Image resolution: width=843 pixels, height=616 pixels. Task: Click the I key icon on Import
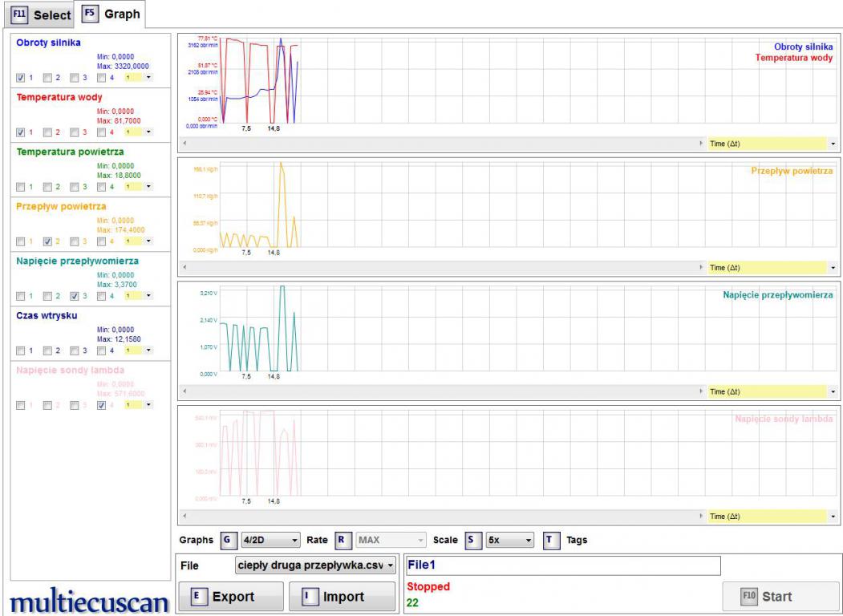(307, 597)
